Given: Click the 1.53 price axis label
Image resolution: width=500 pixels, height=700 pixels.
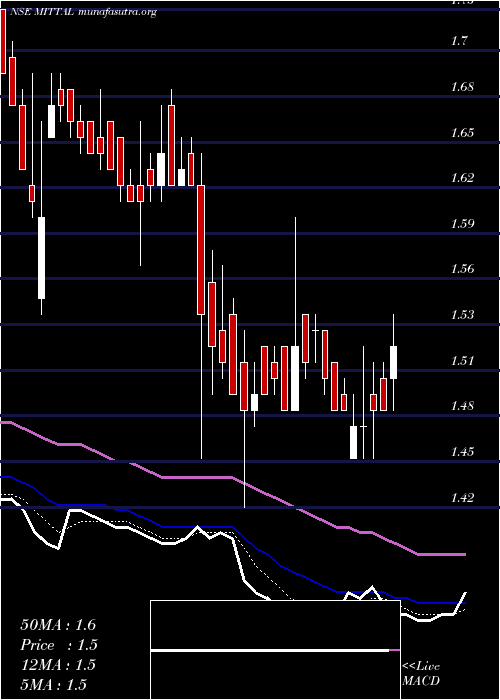Looking at the screenshot, I should (x=462, y=315).
